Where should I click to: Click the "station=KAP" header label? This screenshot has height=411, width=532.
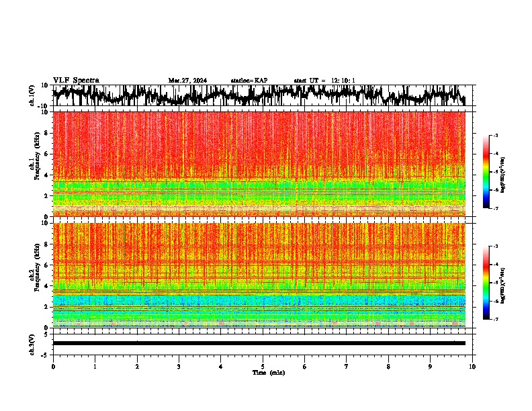(249, 81)
